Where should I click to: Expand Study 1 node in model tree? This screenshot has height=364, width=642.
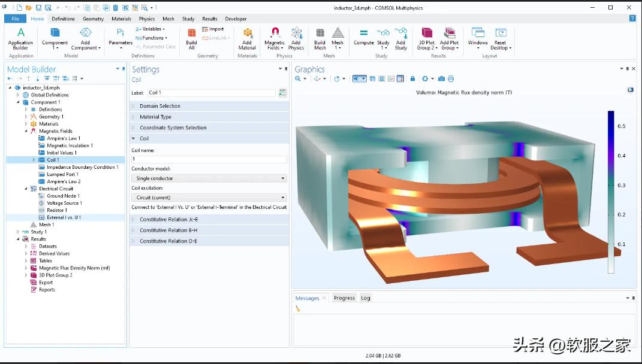[x=17, y=232]
